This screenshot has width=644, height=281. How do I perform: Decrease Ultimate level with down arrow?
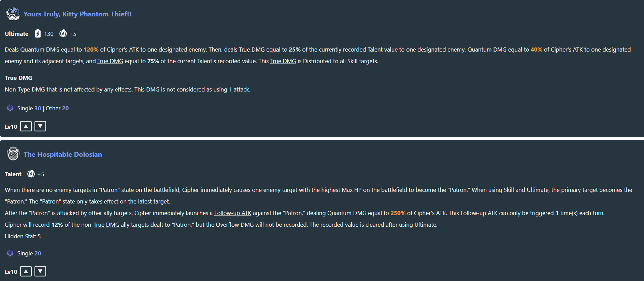coord(40,126)
